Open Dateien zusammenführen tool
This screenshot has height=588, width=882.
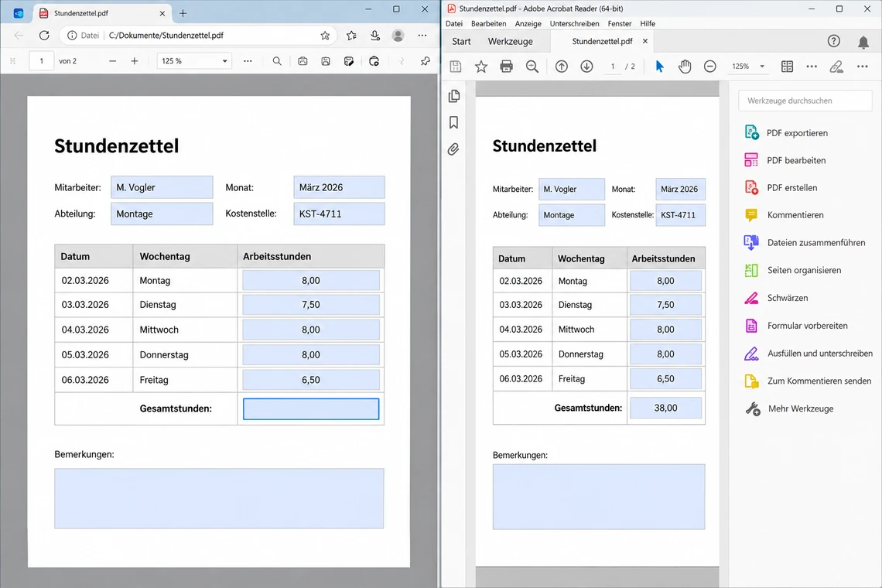pyautogui.click(x=805, y=242)
